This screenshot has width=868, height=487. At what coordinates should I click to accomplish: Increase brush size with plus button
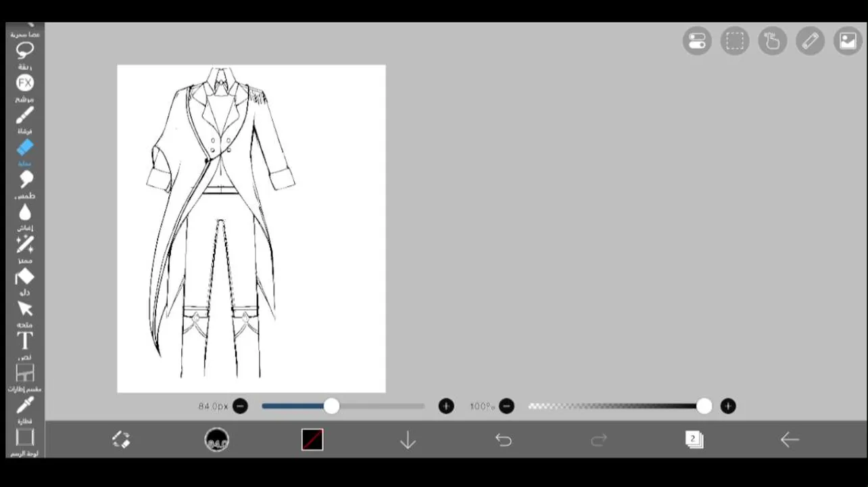coord(446,406)
